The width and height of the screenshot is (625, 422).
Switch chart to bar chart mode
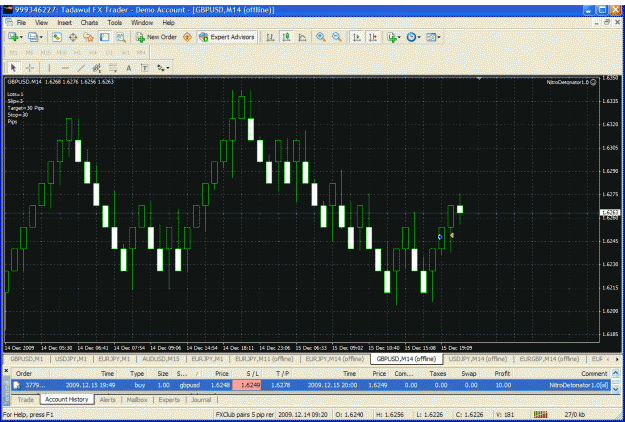(x=270, y=37)
